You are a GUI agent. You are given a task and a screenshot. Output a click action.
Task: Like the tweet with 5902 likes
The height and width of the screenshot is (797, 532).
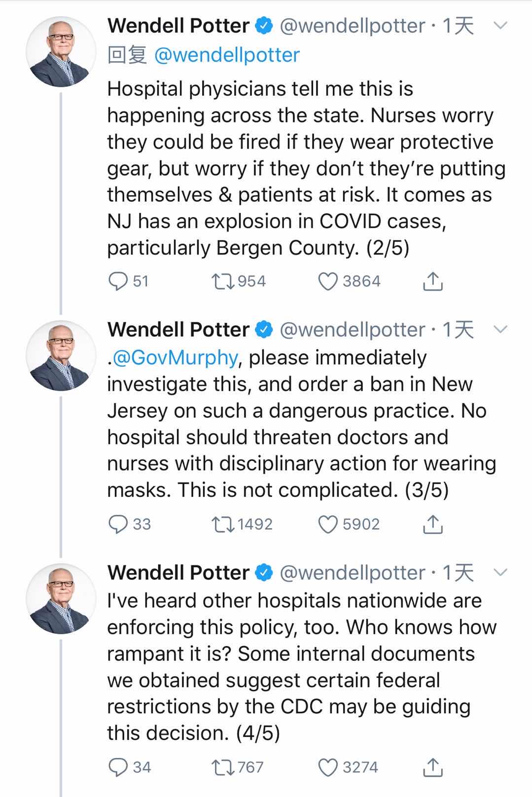coord(327,524)
